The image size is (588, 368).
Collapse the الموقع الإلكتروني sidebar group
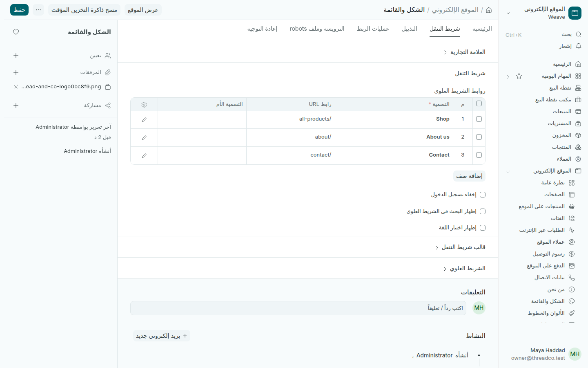(x=508, y=171)
